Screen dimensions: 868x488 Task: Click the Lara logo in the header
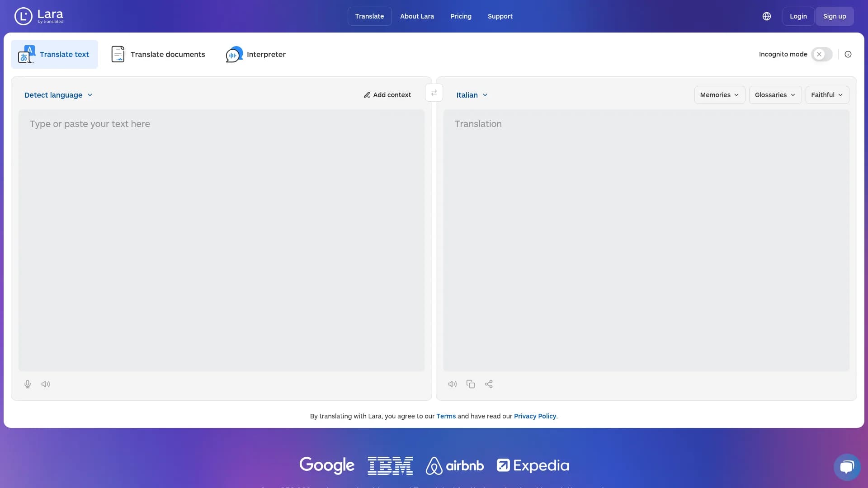[x=39, y=16]
